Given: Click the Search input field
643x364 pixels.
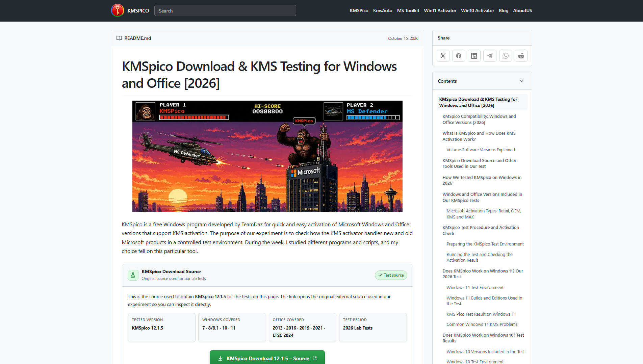Looking at the screenshot, I should pos(225,10).
